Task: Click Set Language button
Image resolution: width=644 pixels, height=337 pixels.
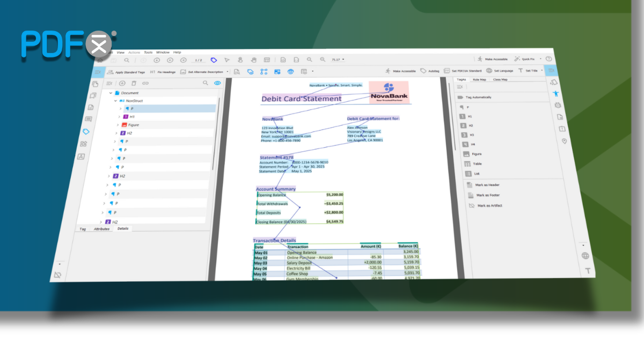Action: click(x=500, y=71)
